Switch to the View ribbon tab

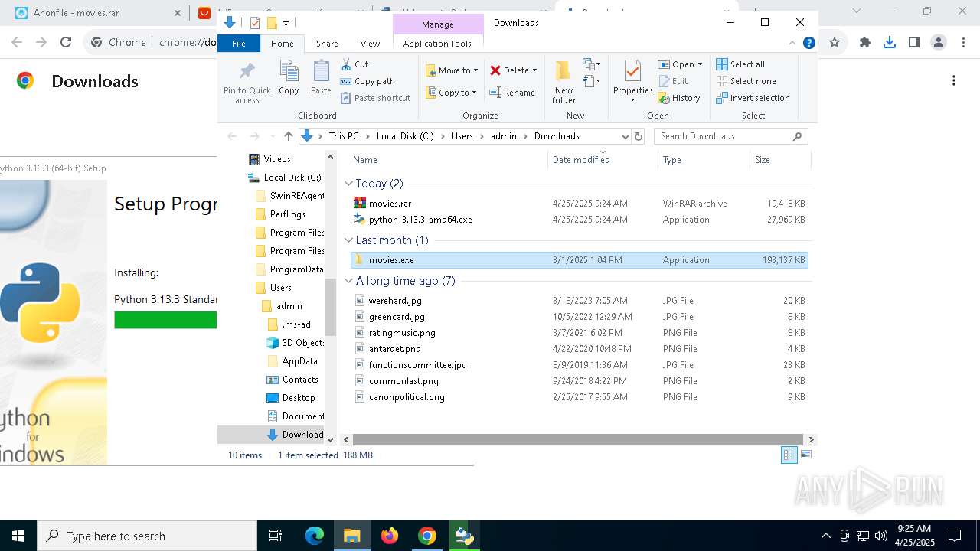370,44
